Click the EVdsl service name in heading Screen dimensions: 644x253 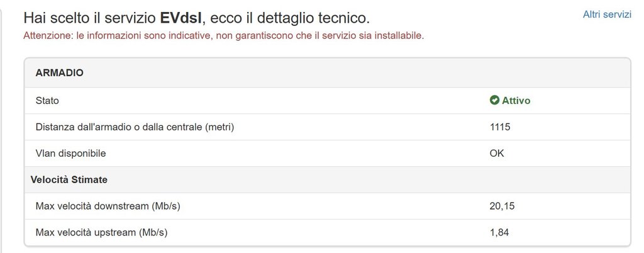coord(182,18)
